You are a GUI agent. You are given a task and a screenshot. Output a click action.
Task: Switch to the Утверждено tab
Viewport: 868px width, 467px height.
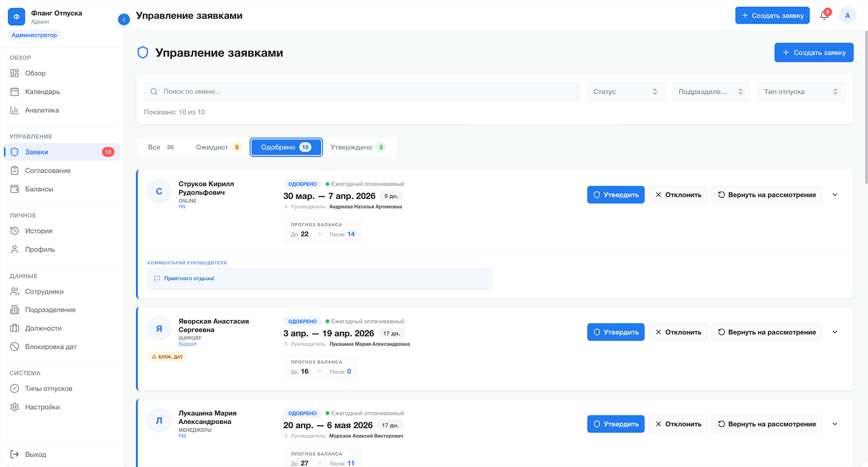tap(358, 147)
